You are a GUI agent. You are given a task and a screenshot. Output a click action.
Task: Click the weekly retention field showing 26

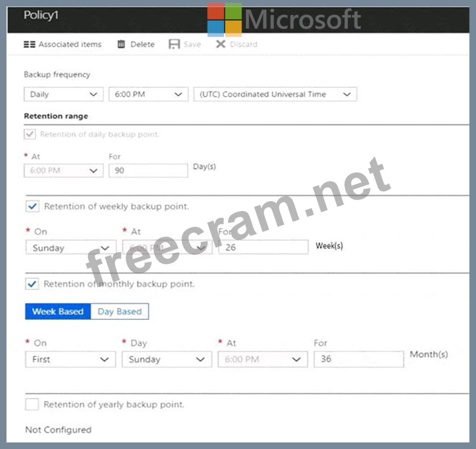tap(263, 247)
